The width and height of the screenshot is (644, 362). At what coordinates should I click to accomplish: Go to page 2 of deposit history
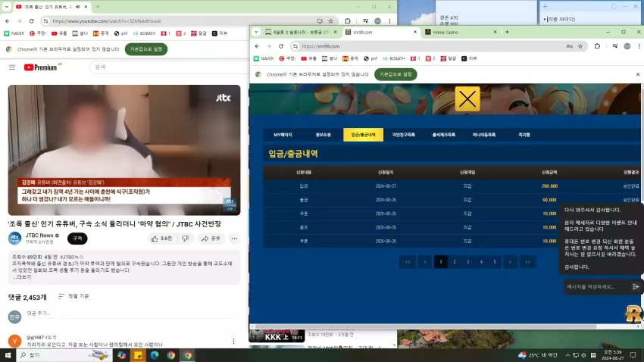455,262
